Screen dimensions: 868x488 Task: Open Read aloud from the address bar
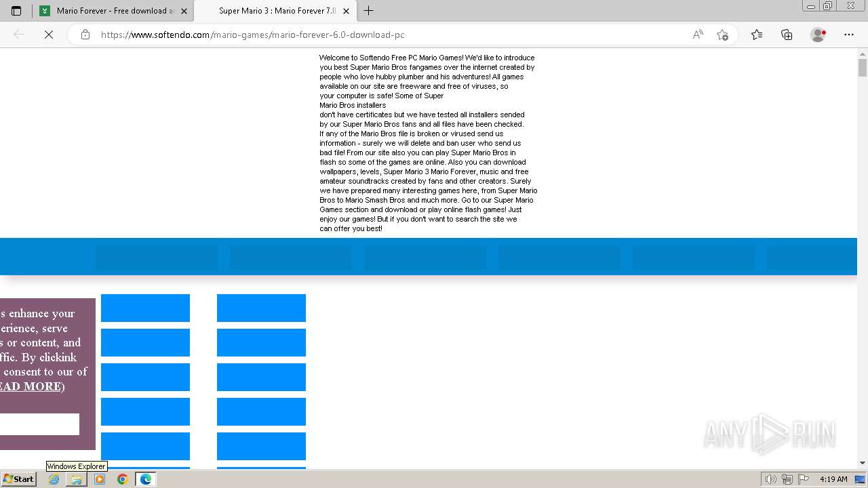(698, 35)
